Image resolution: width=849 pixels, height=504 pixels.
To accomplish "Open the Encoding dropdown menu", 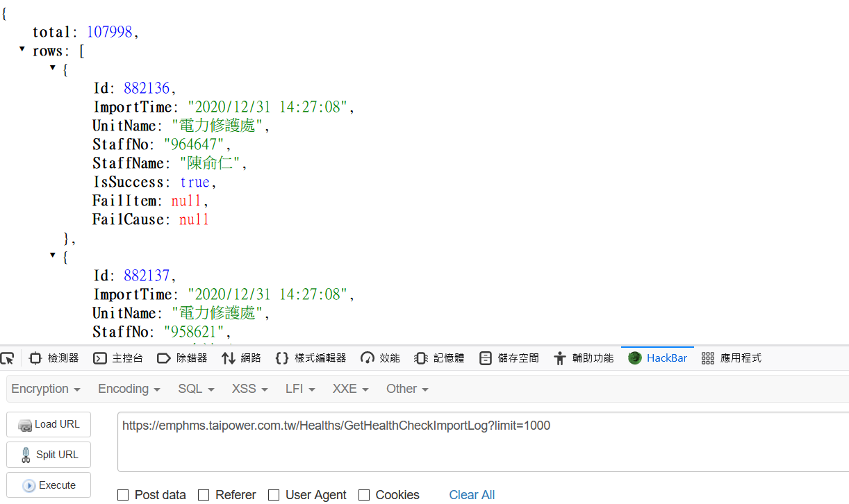I will tap(129, 389).
